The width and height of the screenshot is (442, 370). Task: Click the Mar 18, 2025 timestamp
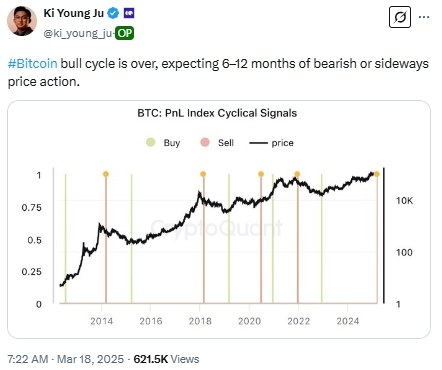(90, 359)
